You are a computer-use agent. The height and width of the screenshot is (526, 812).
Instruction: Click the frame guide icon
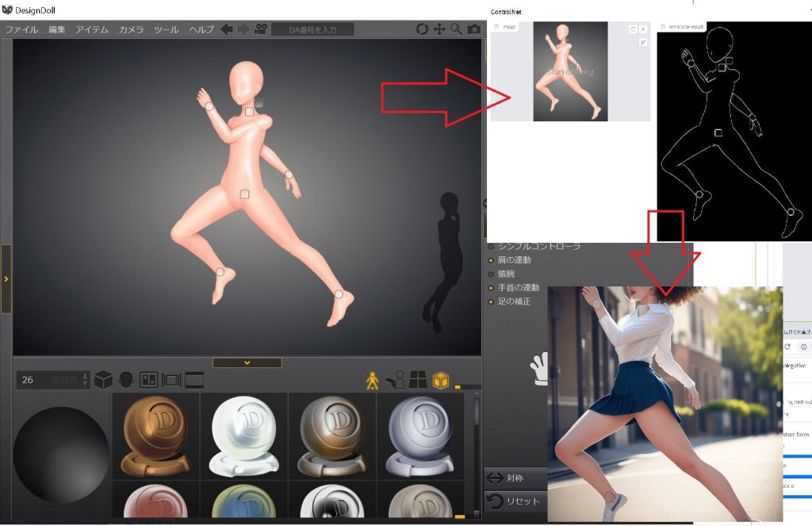171,380
